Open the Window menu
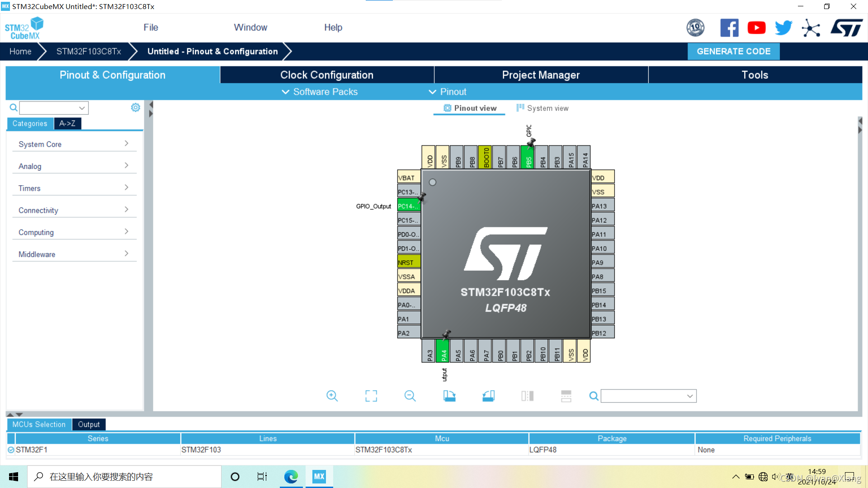The width and height of the screenshot is (868, 488). (250, 28)
